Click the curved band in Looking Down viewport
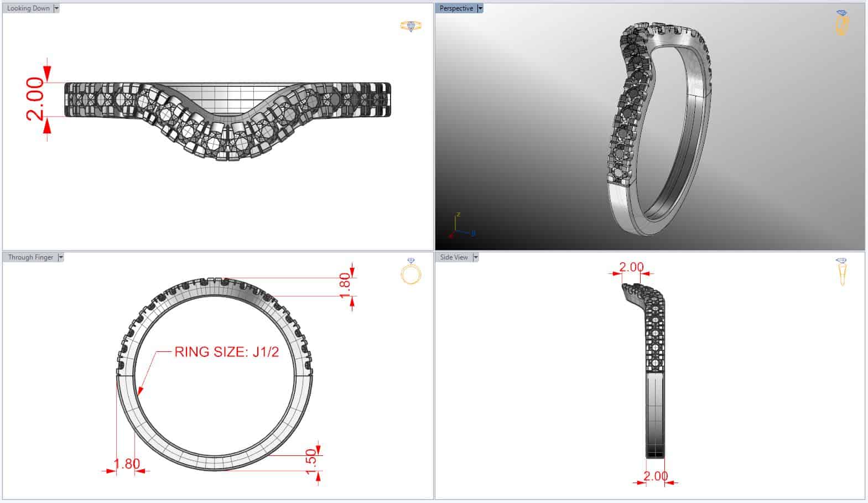 (227, 121)
